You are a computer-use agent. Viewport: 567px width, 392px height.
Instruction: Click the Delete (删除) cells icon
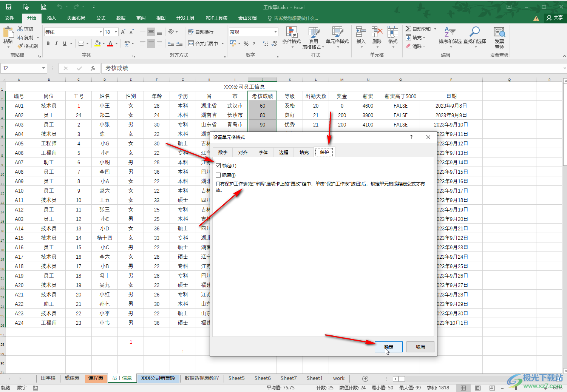point(377,36)
